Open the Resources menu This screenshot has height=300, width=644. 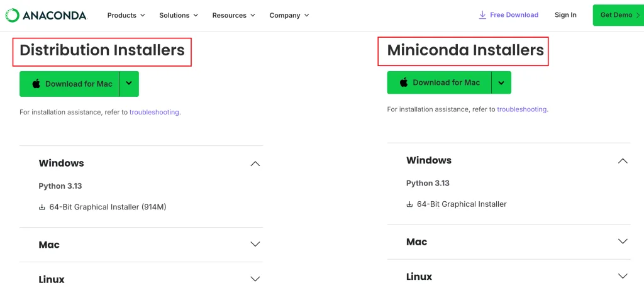(x=234, y=15)
